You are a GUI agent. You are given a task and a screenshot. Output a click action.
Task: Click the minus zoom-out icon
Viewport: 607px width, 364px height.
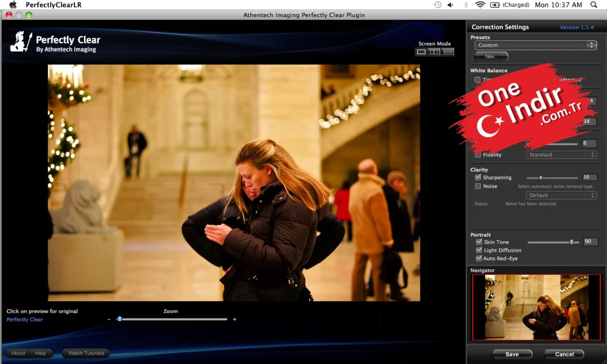pos(109,320)
